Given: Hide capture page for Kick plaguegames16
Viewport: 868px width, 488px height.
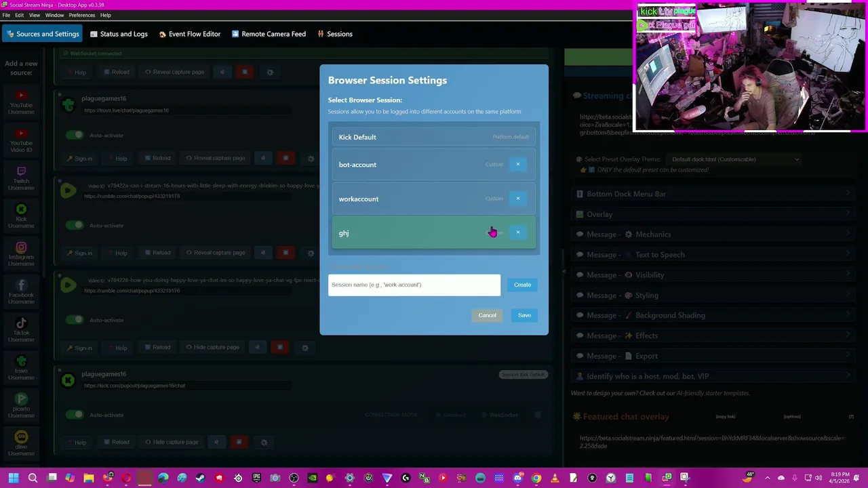Looking at the screenshot, I should click(x=170, y=442).
